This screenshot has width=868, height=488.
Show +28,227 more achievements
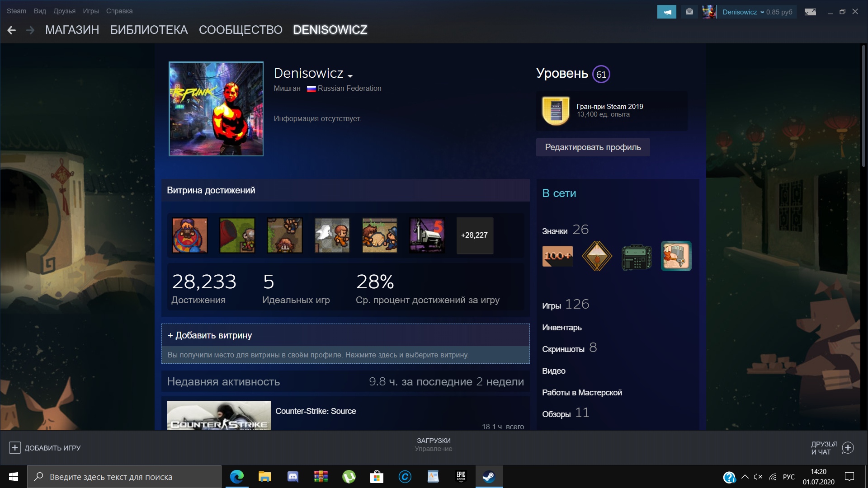(x=475, y=235)
